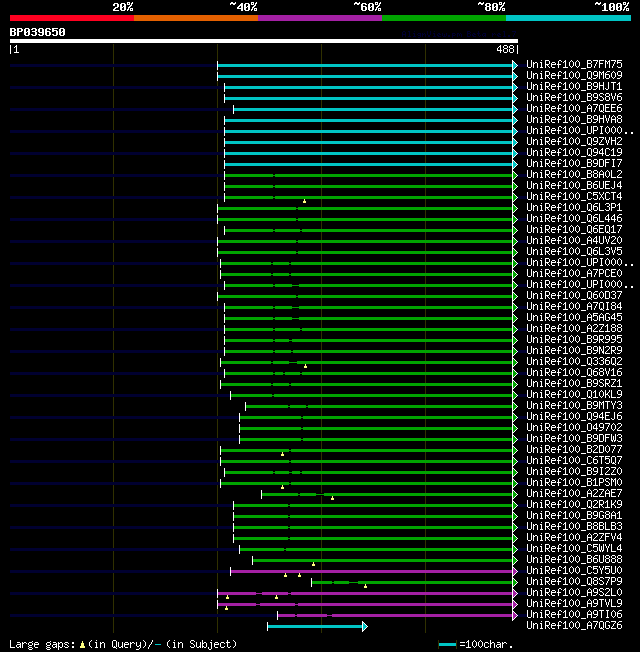Click the UniRef100_A7QGZ6 label
Screen dimensions: 640x652
click(x=574, y=626)
